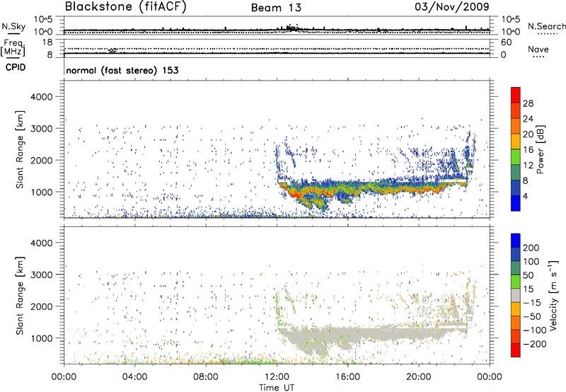566x392 pixels.
Task: Click the 'Slant Range [km]' label of velocity panel
Action: click(20, 295)
